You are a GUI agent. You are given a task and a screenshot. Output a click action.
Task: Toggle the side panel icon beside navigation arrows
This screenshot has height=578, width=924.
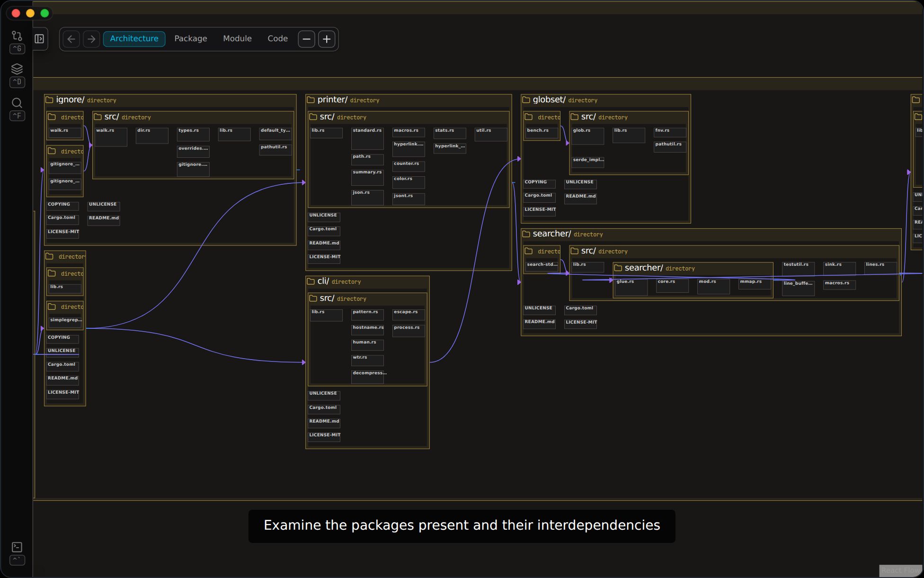click(x=39, y=39)
